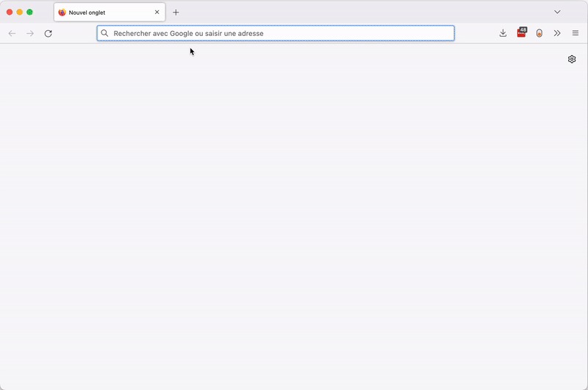Minimize the window with yellow button
The height and width of the screenshot is (390, 588).
(x=20, y=12)
